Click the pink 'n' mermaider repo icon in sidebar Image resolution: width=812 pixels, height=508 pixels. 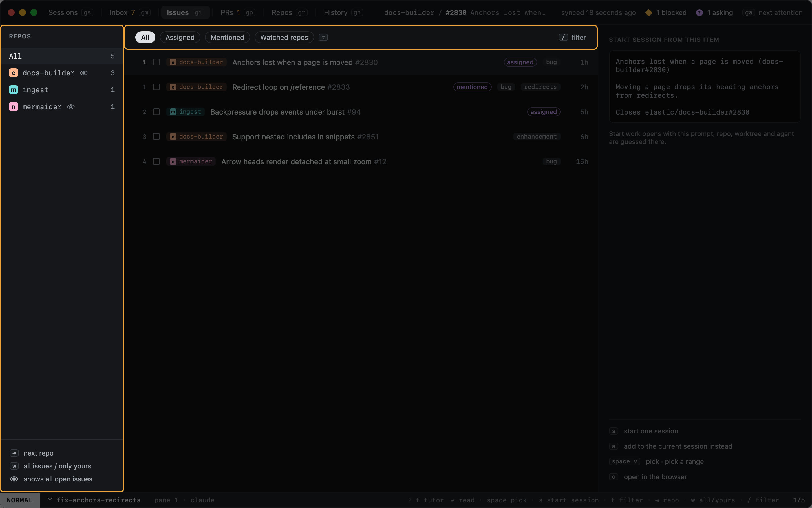[14, 107]
